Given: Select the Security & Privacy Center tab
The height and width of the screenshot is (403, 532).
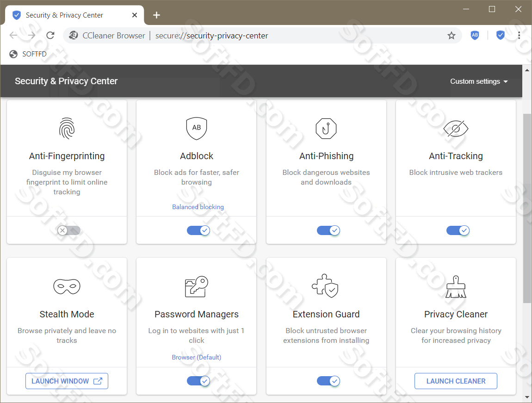Looking at the screenshot, I should pyautogui.click(x=74, y=15).
